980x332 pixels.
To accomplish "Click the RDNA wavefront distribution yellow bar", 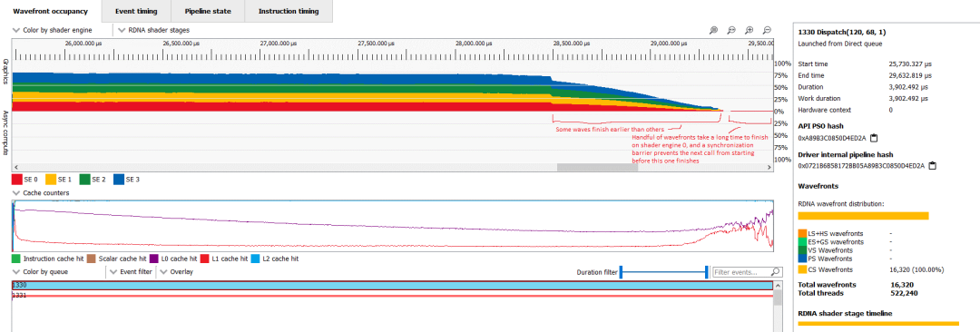I will coord(863,216).
